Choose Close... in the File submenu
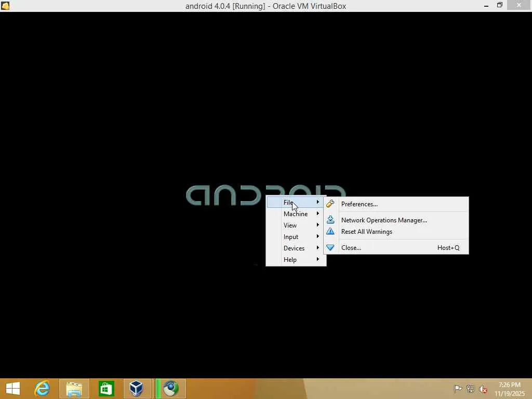The height and width of the screenshot is (399, 532). (396, 248)
